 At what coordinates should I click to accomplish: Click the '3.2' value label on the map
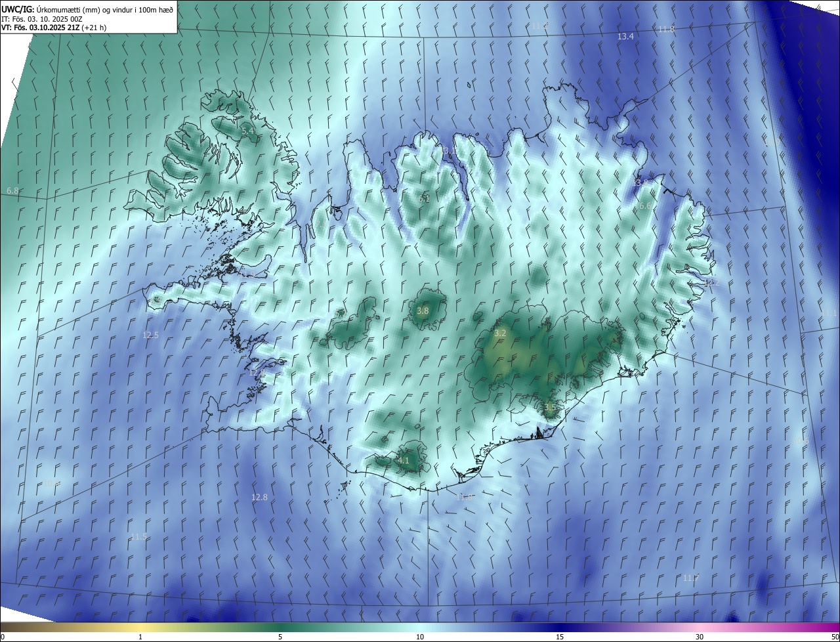[x=500, y=333]
